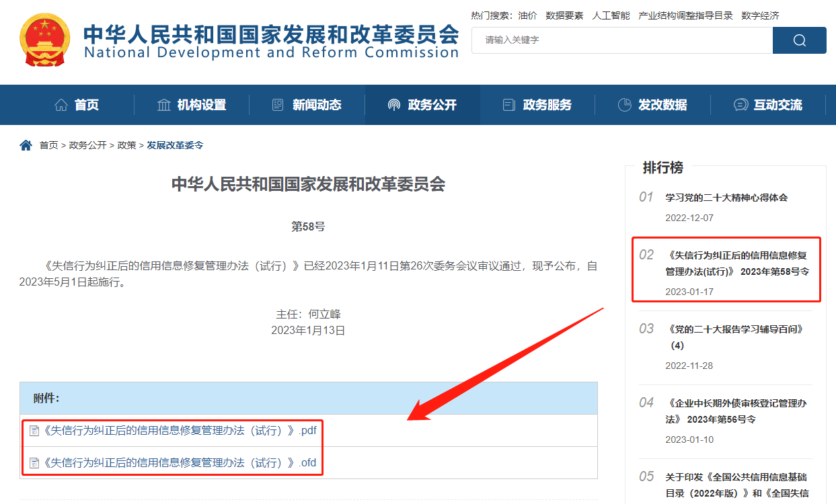836x504 pixels.
Task: Open the 发改数据 navigation item
Action: click(652, 105)
